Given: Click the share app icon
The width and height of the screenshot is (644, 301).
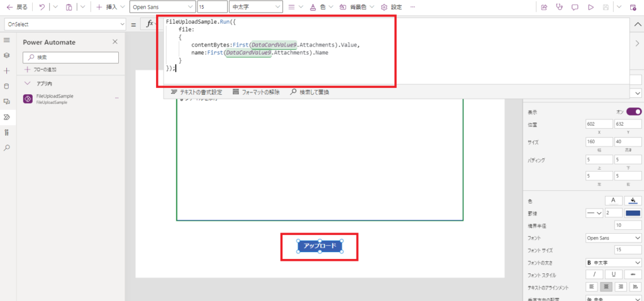Looking at the screenshot, I should [545, 7].
